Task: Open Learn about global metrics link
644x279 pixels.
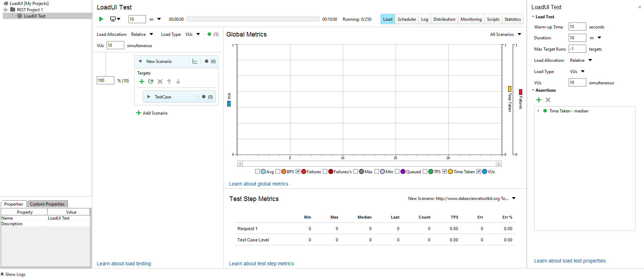Action: (x=259, y=184)
